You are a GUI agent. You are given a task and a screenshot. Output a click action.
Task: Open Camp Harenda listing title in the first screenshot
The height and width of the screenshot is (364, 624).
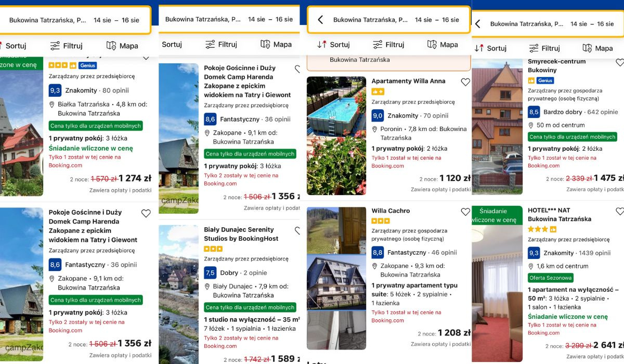[93, 226]
